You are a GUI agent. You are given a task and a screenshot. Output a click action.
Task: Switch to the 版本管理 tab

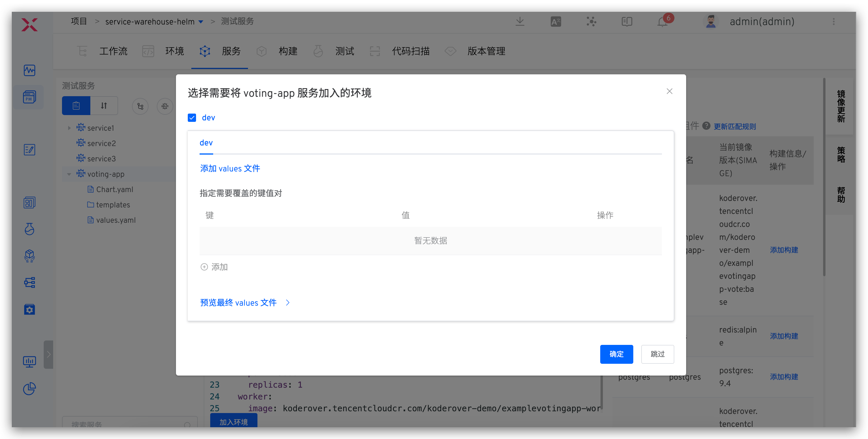(x=475, y=52)
